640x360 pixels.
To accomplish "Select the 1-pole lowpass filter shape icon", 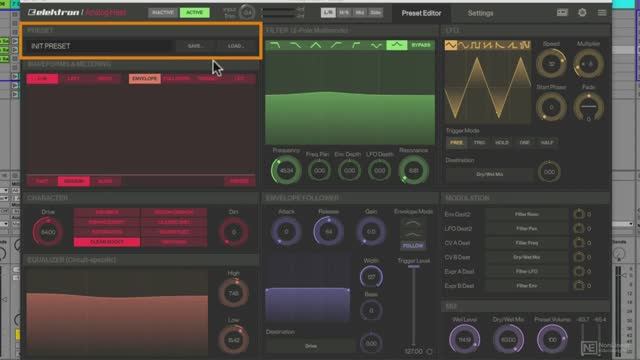I will point(295,45).
